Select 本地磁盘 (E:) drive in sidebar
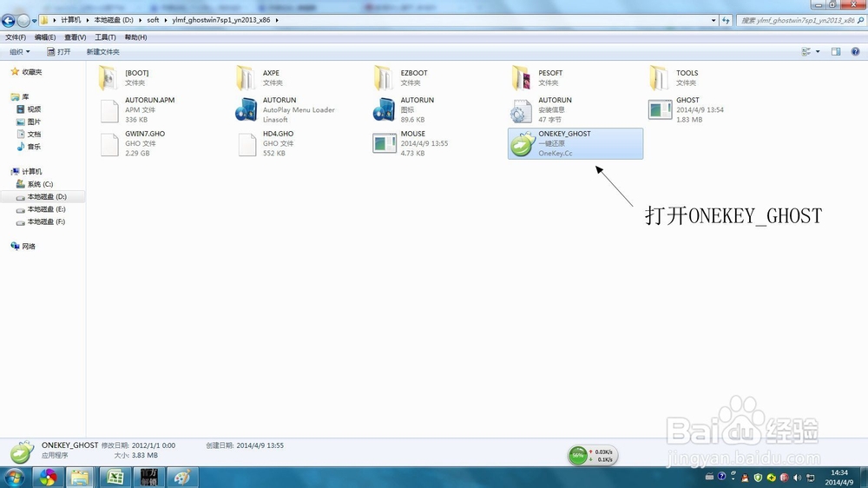This screenshot has width=868, height=488. click(x=41, y=209)
